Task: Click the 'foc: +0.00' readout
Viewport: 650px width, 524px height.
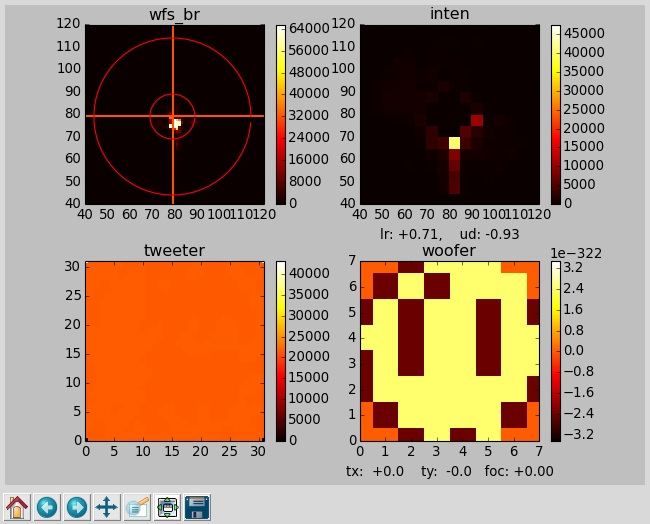Action: coord(519,472)
